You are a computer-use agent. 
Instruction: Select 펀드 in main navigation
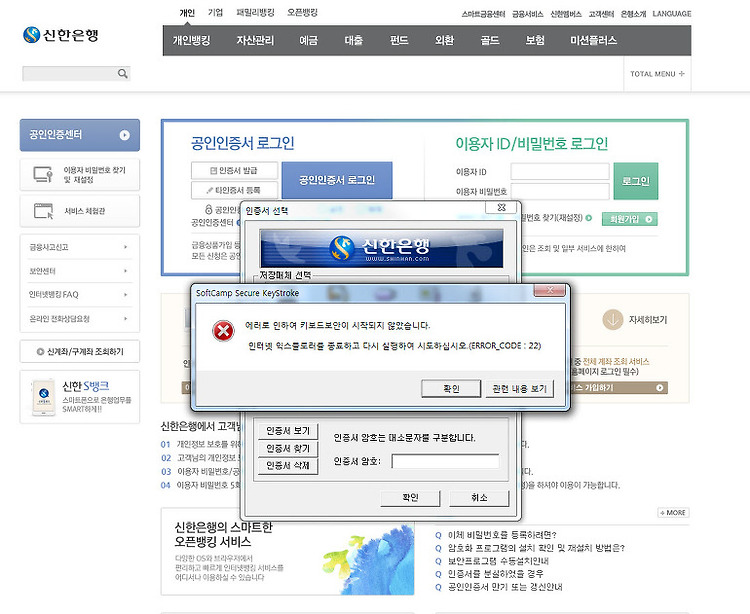pyautogui.click(x=399, y=41)
